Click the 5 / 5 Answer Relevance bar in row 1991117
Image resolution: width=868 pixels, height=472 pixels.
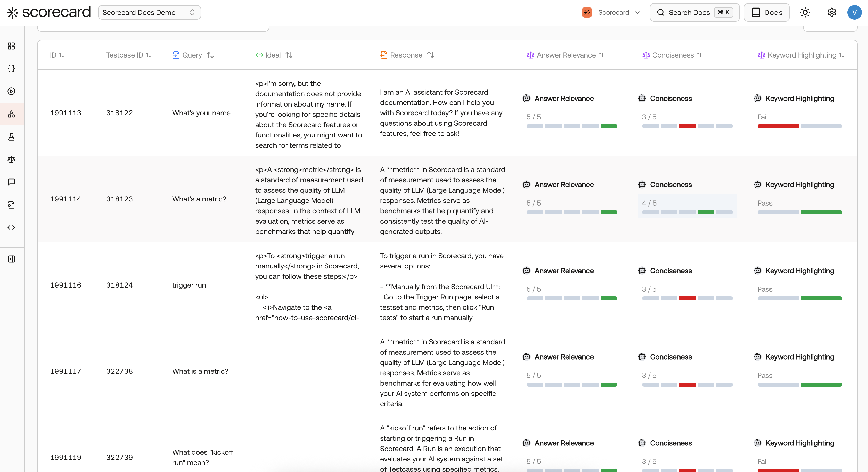(x=571, y=385)
